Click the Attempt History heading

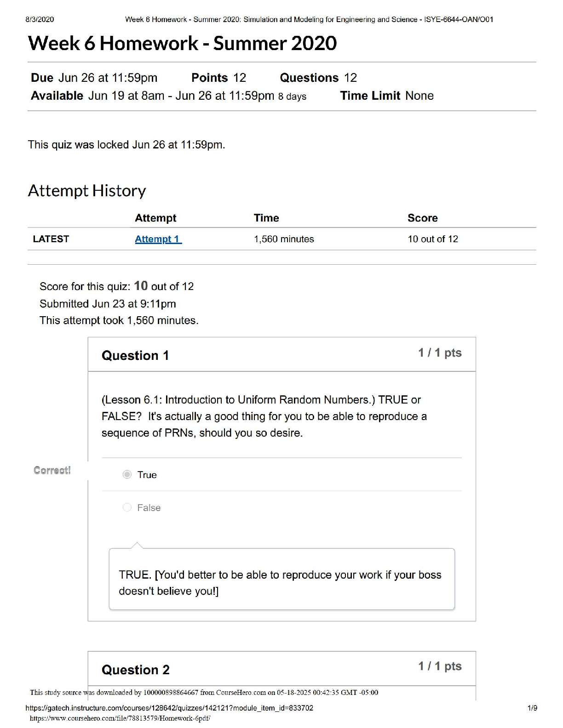pos(87,190)
